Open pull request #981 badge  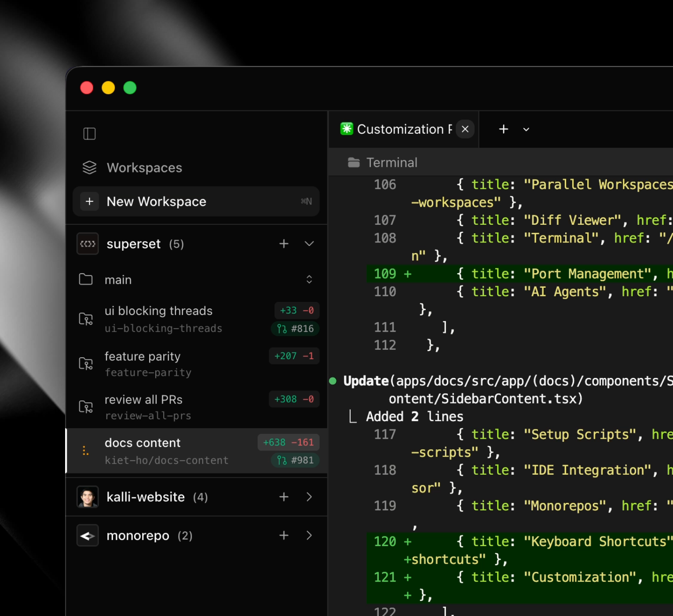click(295, 460)
